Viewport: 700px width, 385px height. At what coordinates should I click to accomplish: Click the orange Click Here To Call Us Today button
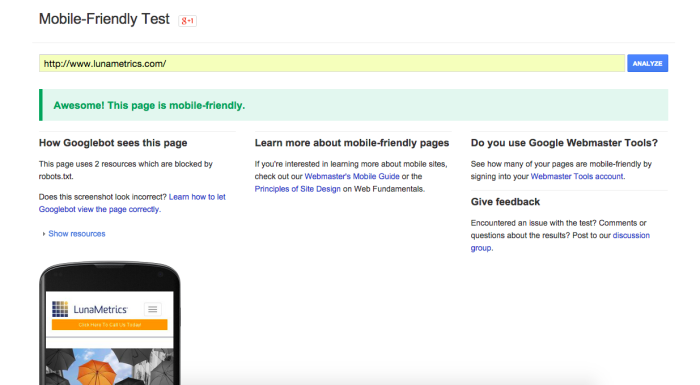(109, 325)
